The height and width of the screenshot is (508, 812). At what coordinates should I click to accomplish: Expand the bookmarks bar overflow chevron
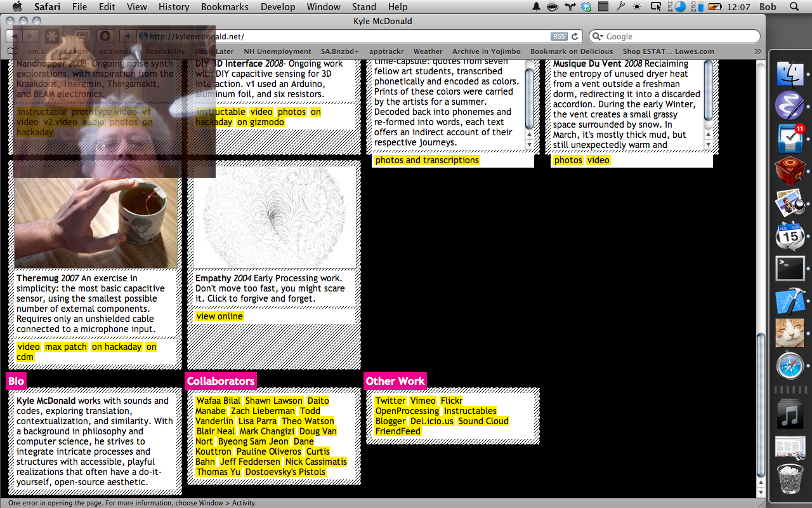point(757,51)
